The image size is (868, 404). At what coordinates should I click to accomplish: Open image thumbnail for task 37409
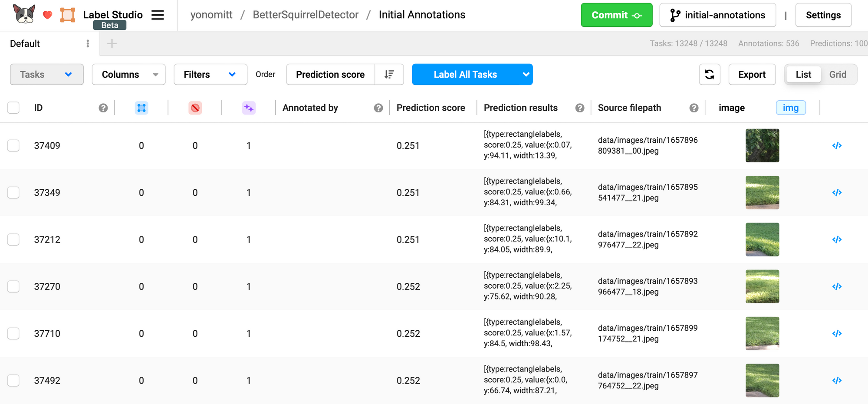(x=762, y=145)
